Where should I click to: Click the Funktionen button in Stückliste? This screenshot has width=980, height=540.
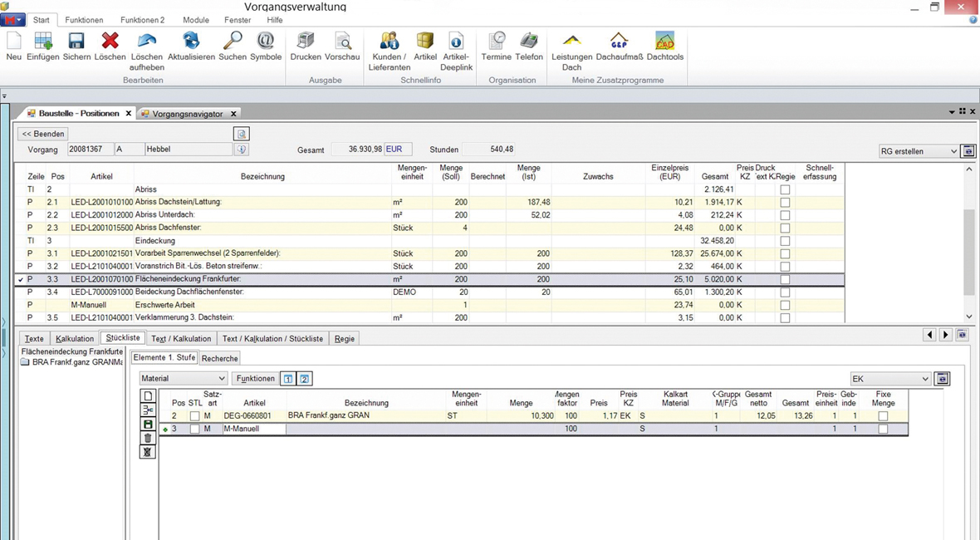pyautogui.click(x=255, y=379)
